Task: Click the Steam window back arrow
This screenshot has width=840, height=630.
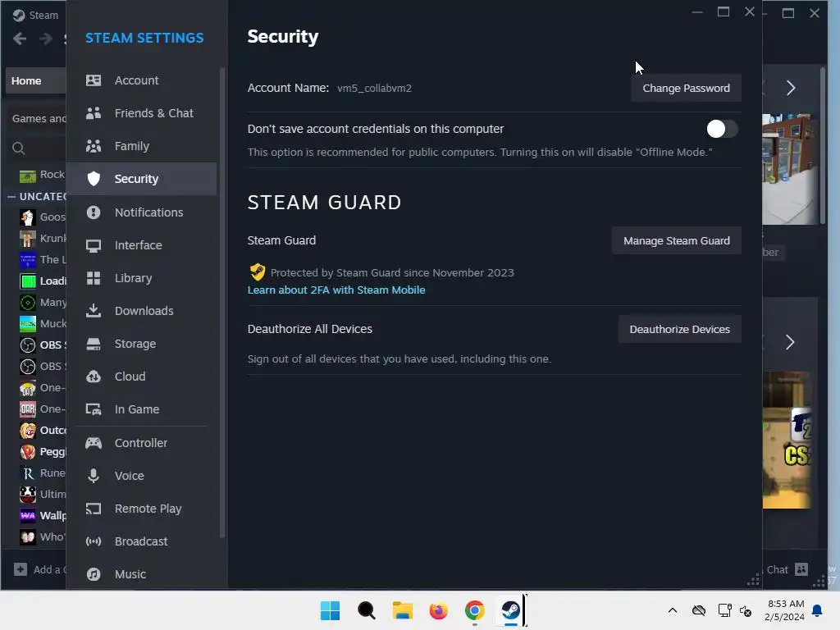Action: point(20,39)
